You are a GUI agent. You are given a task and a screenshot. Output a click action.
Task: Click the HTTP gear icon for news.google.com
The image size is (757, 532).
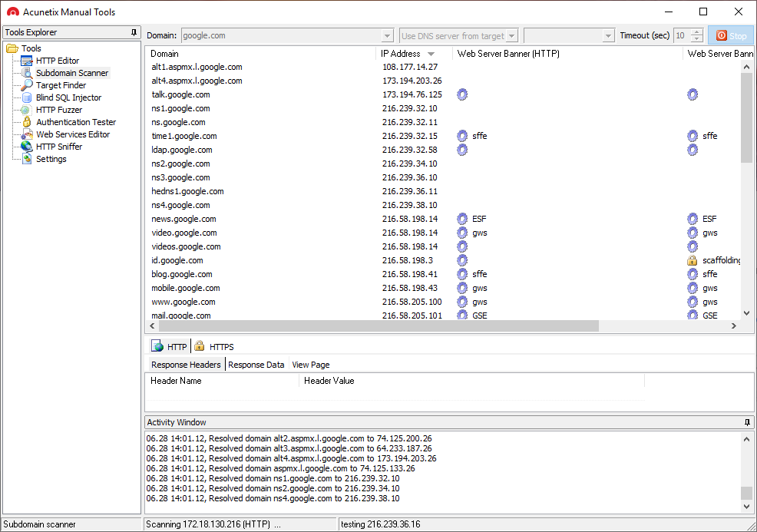tap(462, 220)
